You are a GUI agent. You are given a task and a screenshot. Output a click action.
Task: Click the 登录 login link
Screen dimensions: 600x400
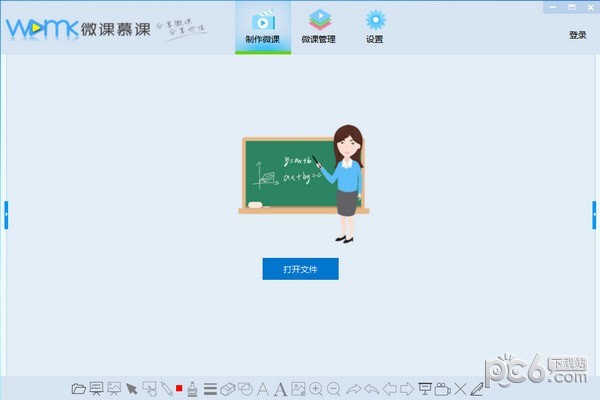point(577,35)
